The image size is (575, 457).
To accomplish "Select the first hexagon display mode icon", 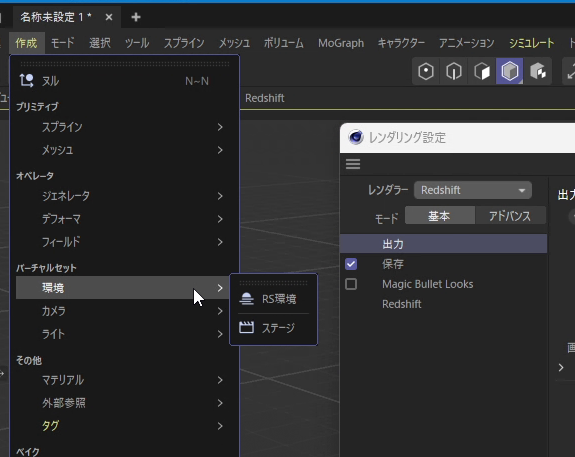I will [426, 71].
